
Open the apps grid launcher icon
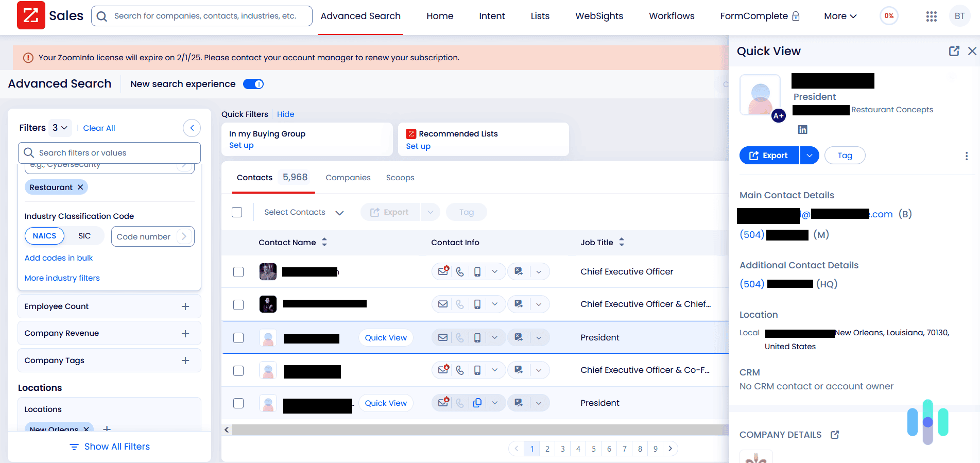coord(931,16)
